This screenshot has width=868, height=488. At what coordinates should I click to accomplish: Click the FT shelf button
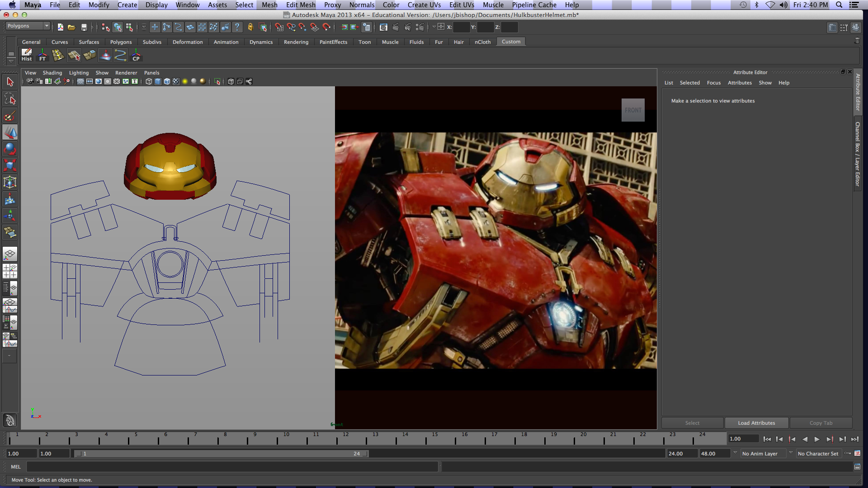coord(42,55)
